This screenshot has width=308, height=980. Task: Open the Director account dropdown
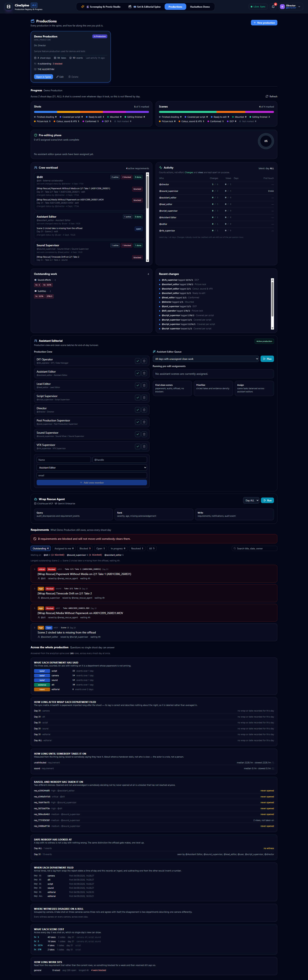click(291, 6)
